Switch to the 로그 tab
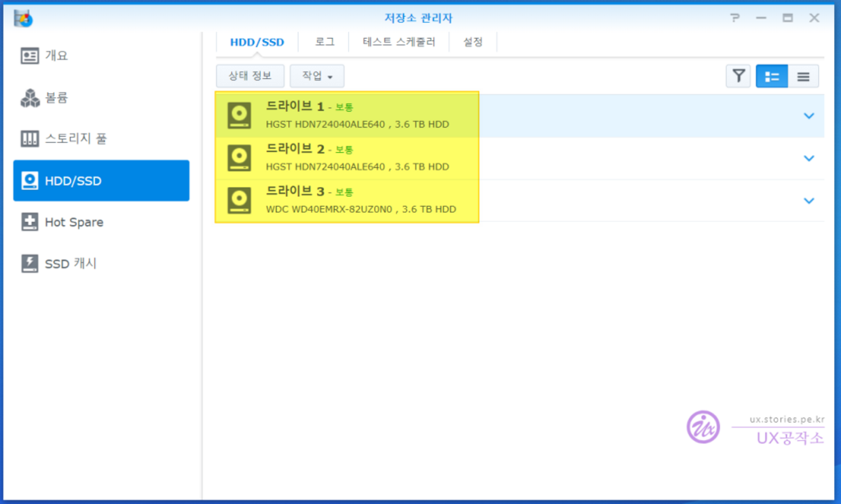Screen dimensions: 841x504 coord(324,42)
